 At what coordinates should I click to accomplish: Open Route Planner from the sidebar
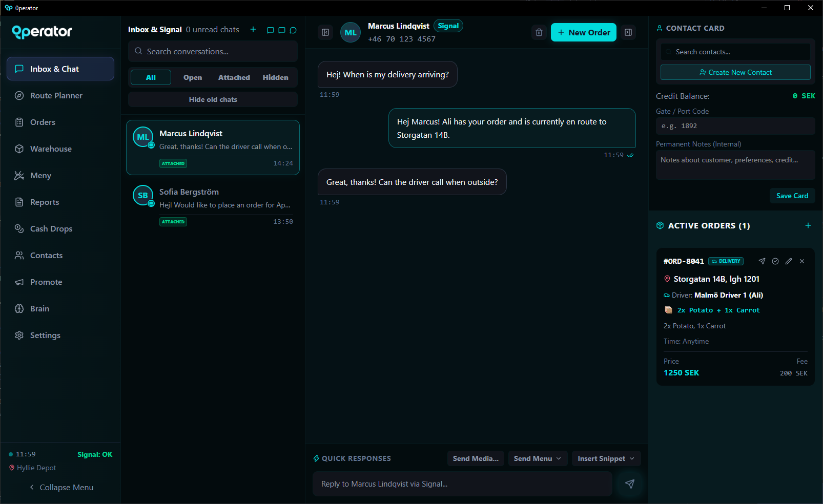(x=60, y=95)
